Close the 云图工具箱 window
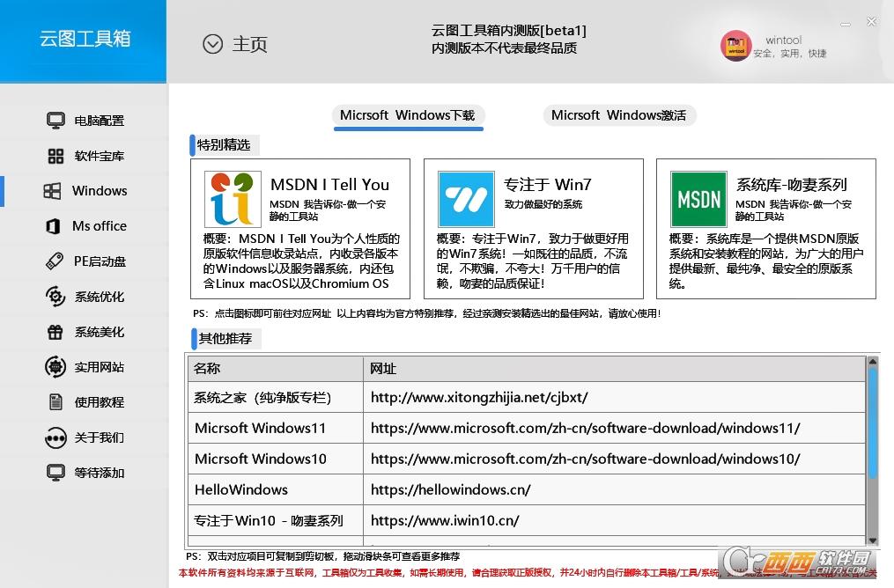The height and width of the screenshot is (588, 894). tap(872, 22)
